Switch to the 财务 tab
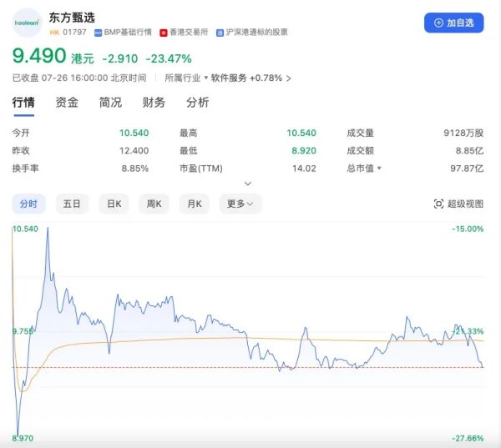The width and height of the screenshot is (501, 448). coord(154,103)
